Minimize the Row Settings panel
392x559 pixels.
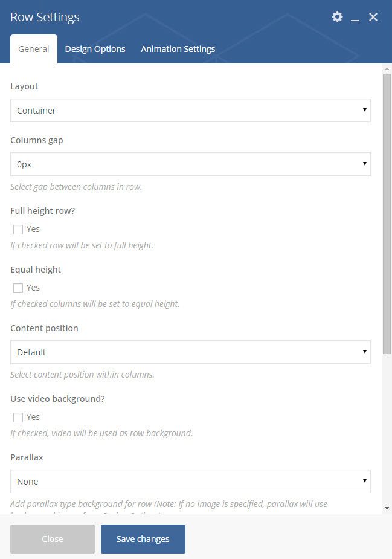point(355,18)
